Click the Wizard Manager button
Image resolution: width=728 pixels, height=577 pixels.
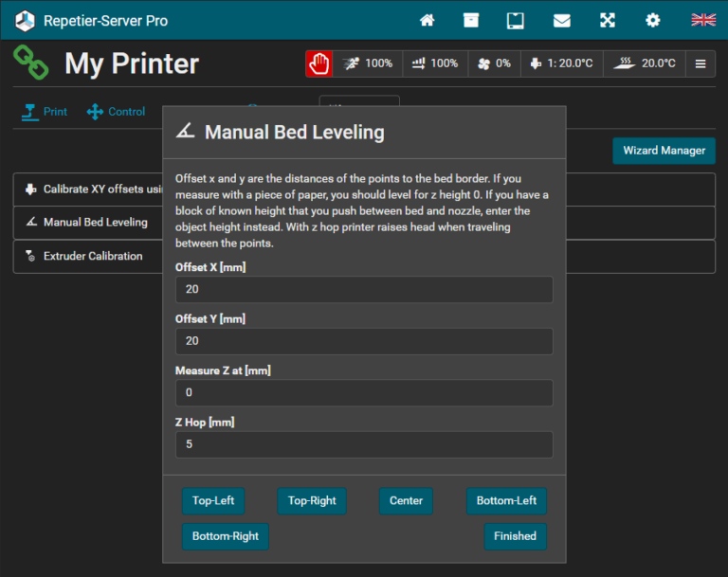click(x=664, y=151)
